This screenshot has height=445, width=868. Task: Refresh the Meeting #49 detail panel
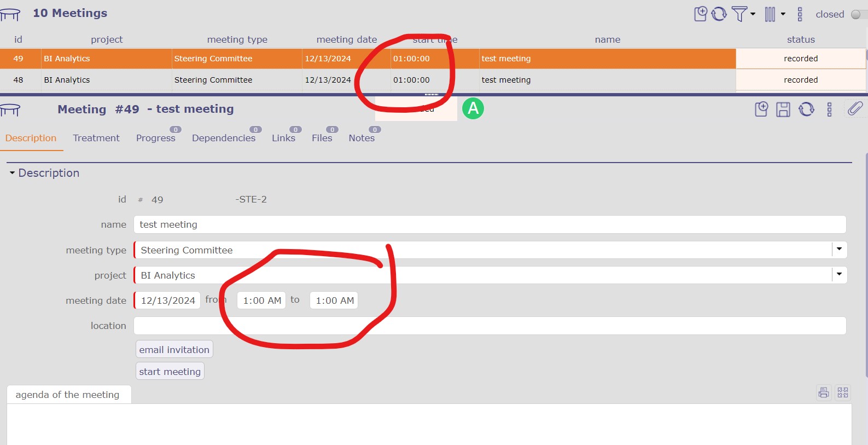click(806, 109)
